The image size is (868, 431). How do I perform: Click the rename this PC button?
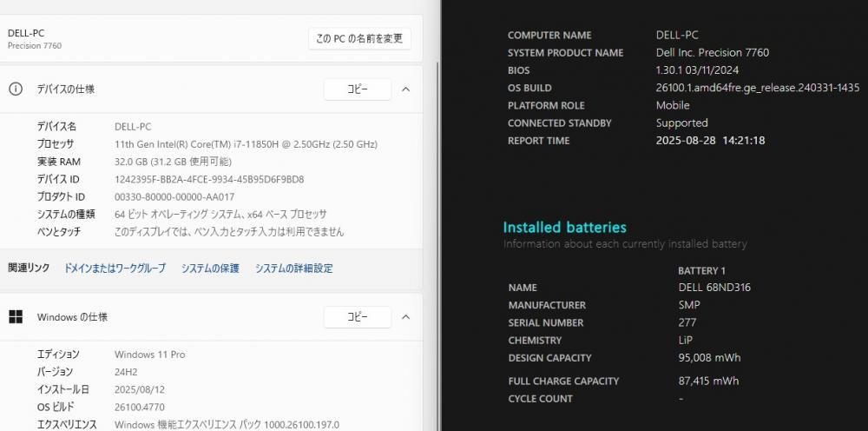click(x=359, y=39)
